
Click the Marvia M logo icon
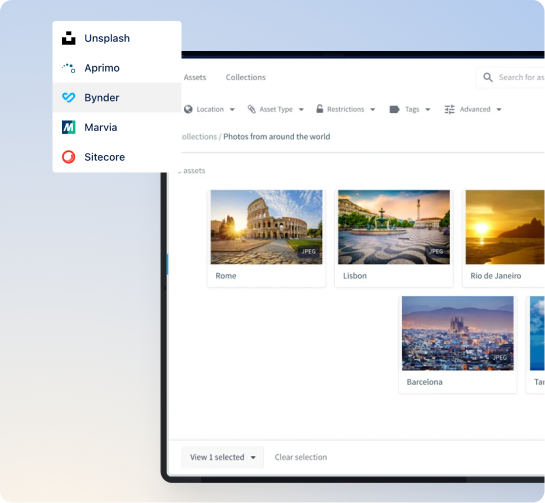[x=68, y=127]
